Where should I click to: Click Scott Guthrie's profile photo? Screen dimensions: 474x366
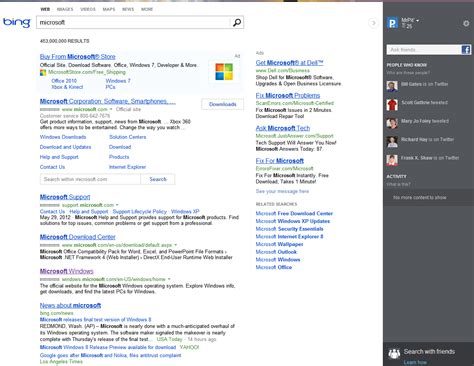coord(392,104)
